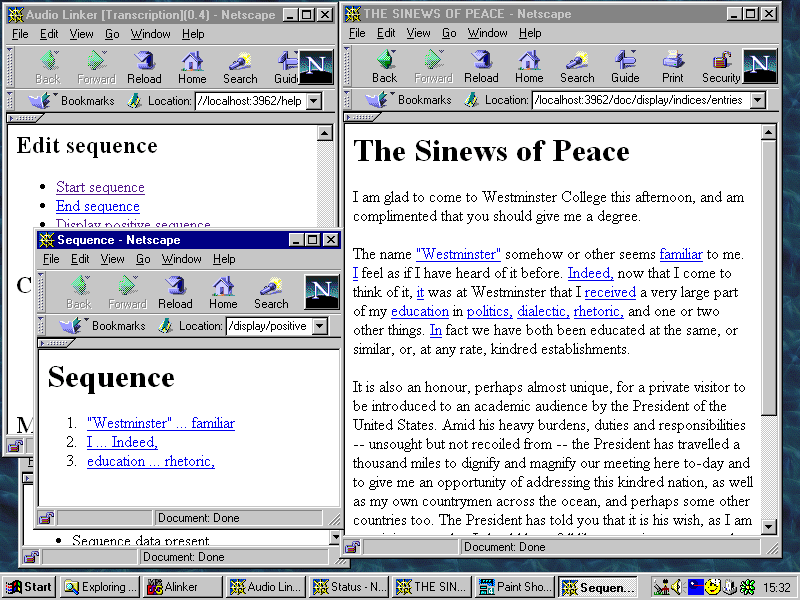Click the scroll up arrow in Audio Linker window
Screen dimensions: 800x600
324,134
